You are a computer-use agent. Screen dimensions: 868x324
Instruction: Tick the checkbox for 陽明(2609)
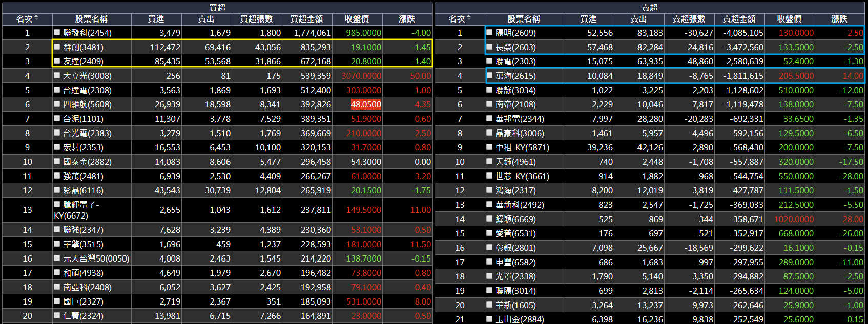click(490, 32)
